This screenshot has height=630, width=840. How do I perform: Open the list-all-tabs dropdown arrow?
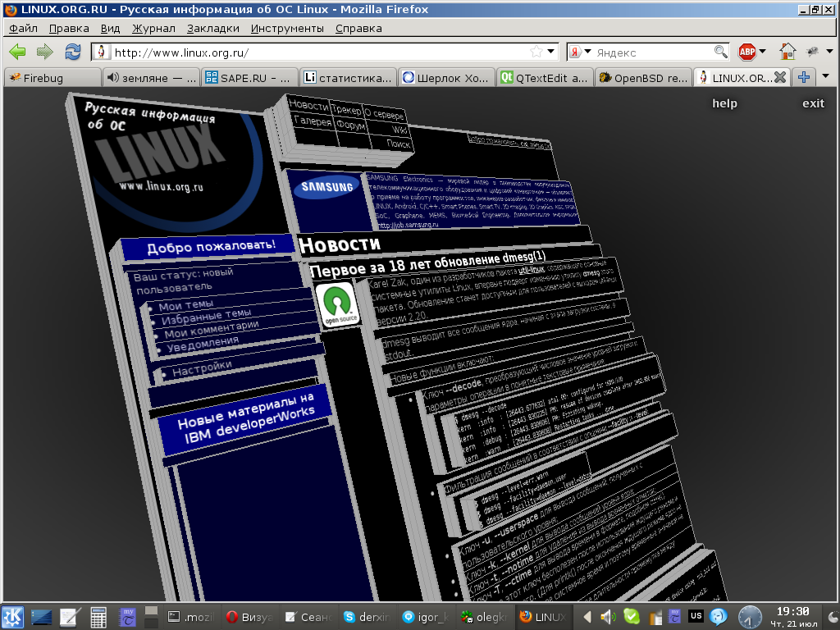click(825, 76)
